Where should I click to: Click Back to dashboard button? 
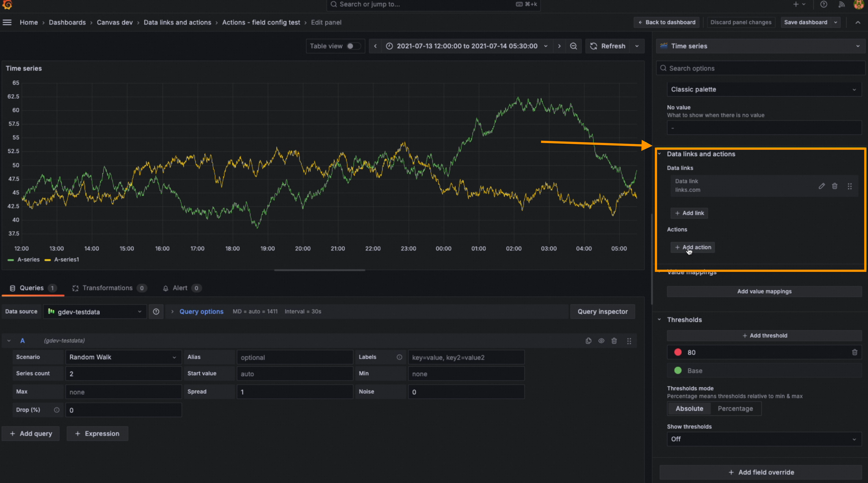tap(666, 22)
